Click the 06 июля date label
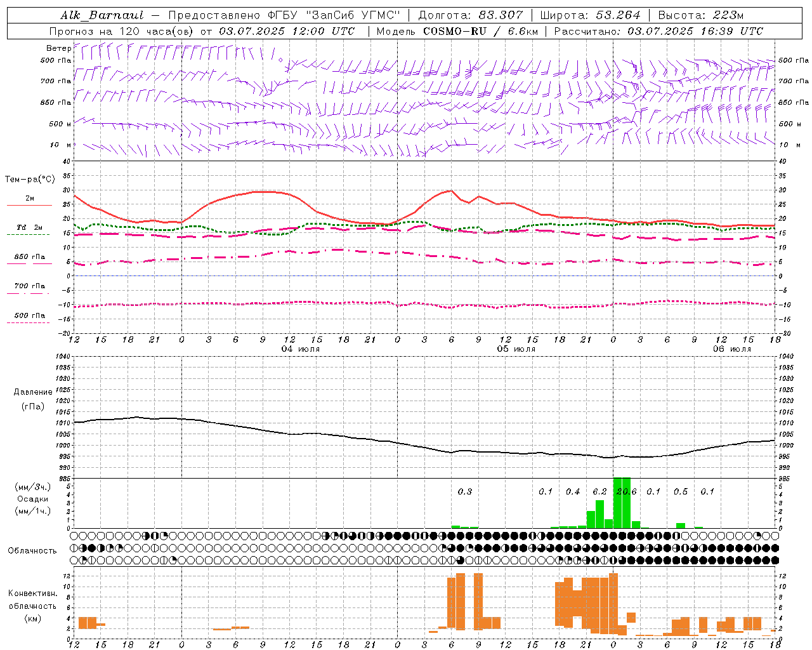Screen dimensions: 812x650 point(731,349)
